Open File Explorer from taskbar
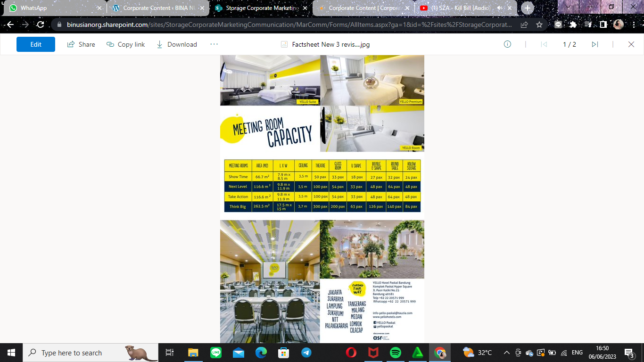This screenshot has width=644, height=362. click(193, 353)
